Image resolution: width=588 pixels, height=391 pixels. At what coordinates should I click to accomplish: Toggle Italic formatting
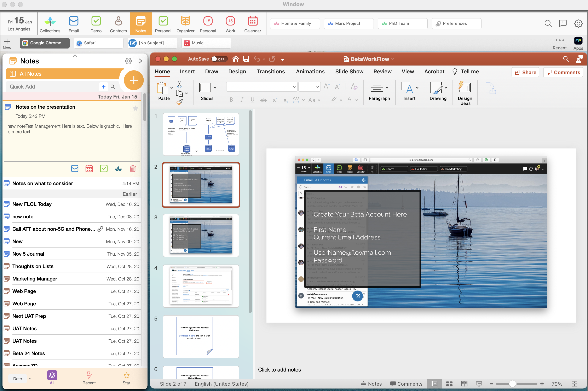point(242,100)
